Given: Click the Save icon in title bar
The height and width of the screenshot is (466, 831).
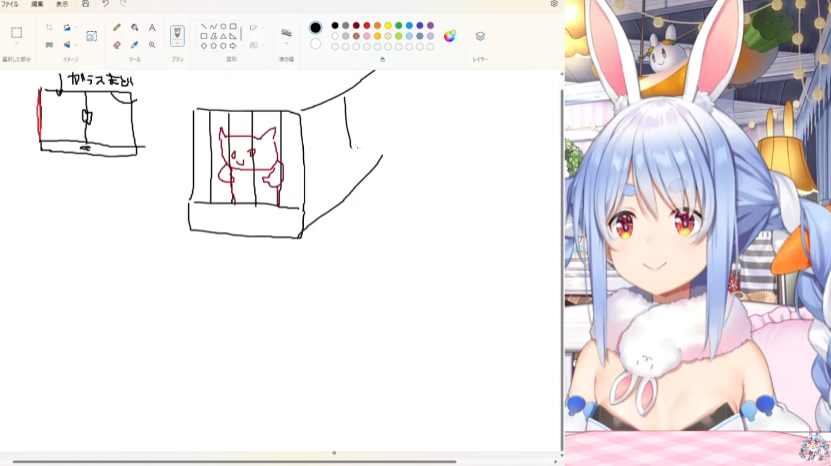Looking at the screenshot, I should pyautogui.click(x=85, y=4).
